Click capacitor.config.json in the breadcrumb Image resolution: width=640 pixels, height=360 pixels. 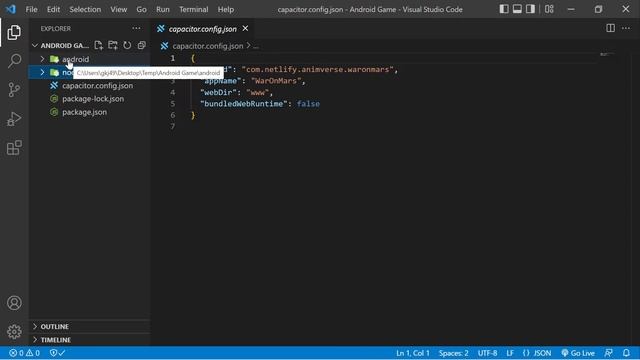[x=207, y=46]
